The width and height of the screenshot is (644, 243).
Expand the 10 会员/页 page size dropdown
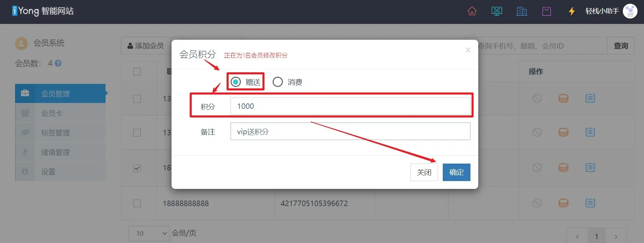coord(149,233)
